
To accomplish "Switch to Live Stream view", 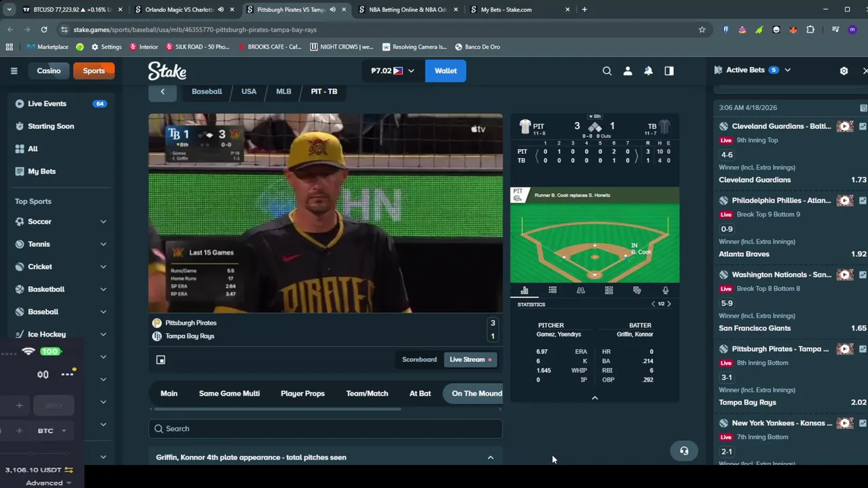I will tap(471, 360).
